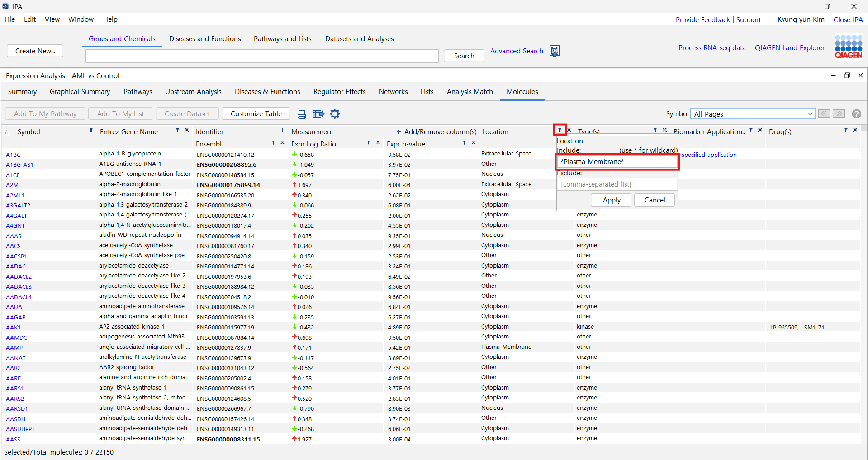Filter the Drug(s) column
Image resolution: width=868 pixels, height=460 pixels.
(x=845, y=130)
